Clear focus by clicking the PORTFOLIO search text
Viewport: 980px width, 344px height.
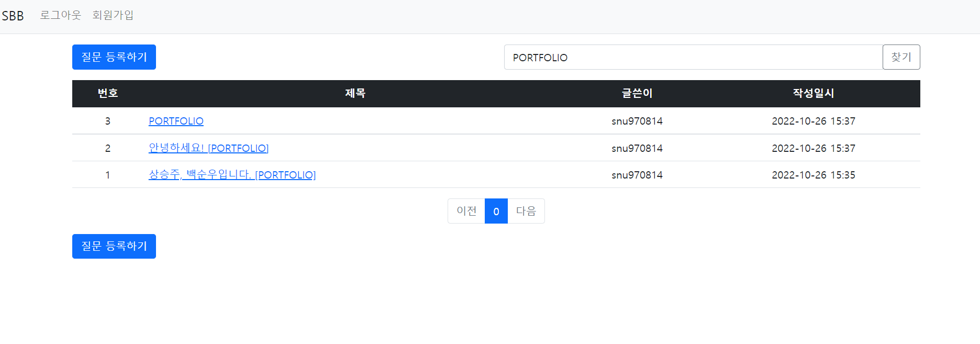pyautogui.click(x=540, y=58)
